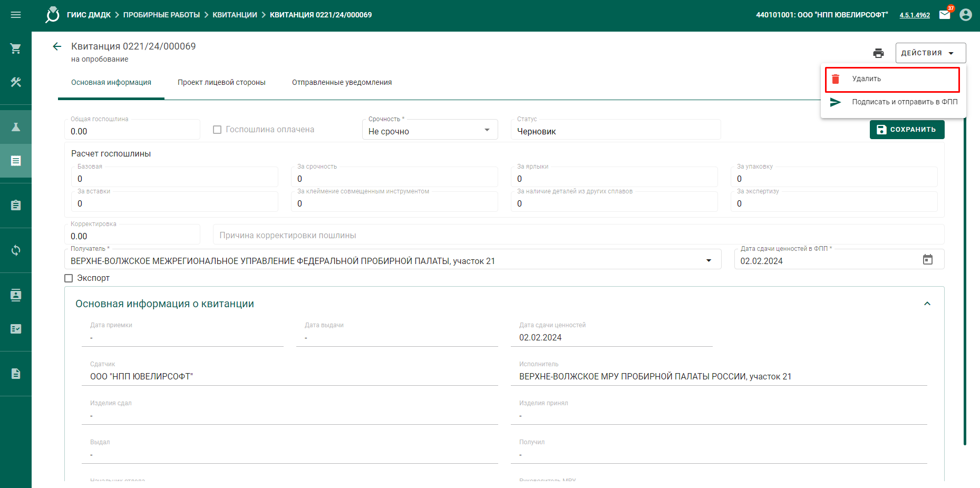Switch to Основная информация tab
Viewport: 980px width, 488px height.
point(111,82)
